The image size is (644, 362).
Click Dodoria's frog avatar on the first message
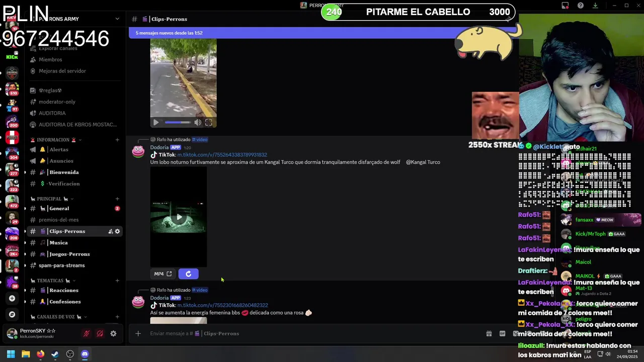point(138,152)
